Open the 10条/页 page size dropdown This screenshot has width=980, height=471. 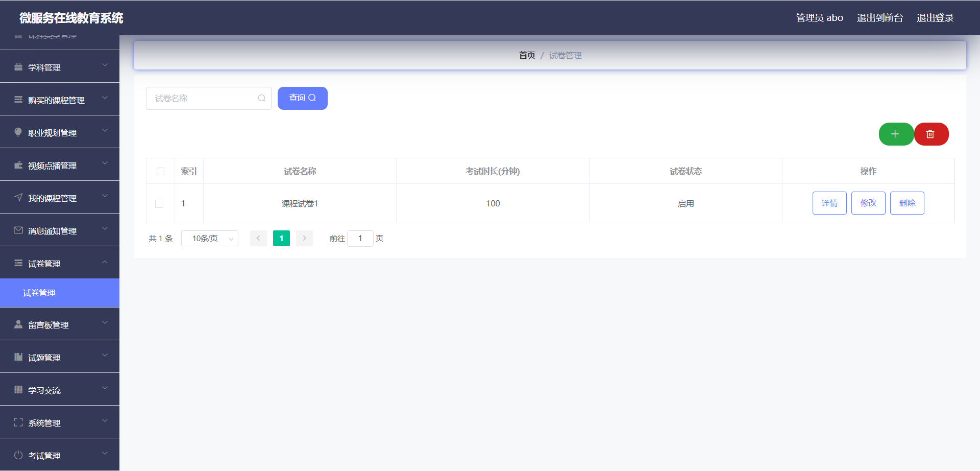click(209, 238)
